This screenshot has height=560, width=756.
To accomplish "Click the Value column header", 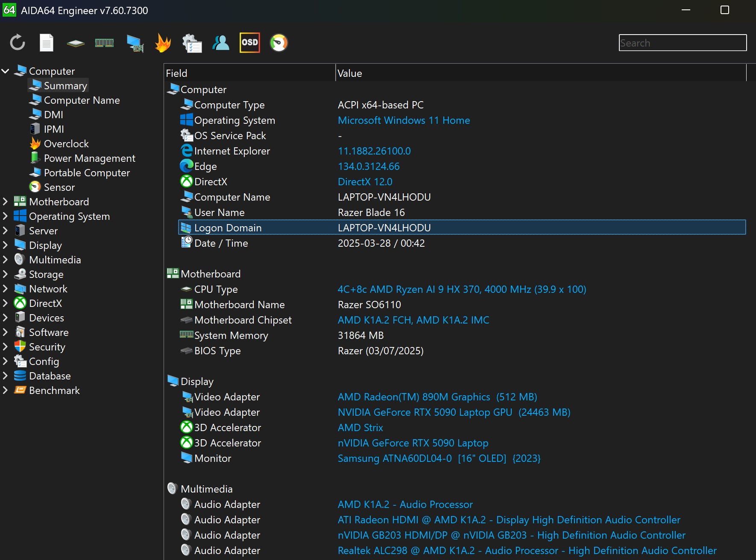I will pyautogui.click(x=541, y=73).
